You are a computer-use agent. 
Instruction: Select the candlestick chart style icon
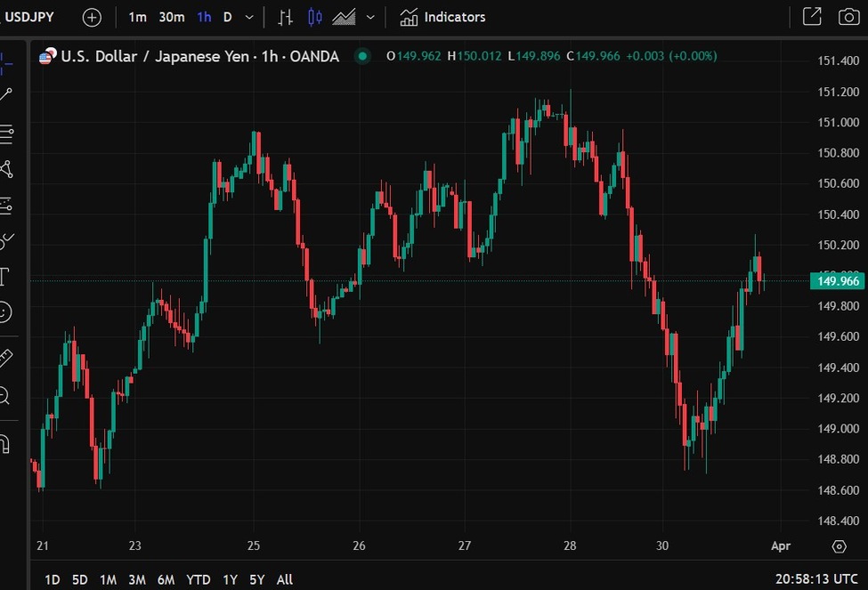314,17
